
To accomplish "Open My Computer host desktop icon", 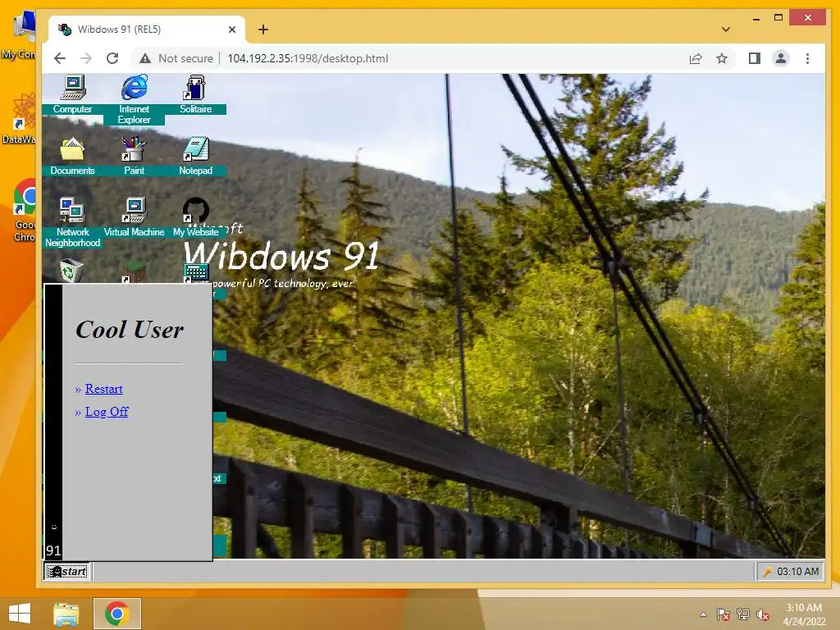I will tap(21, 34).
